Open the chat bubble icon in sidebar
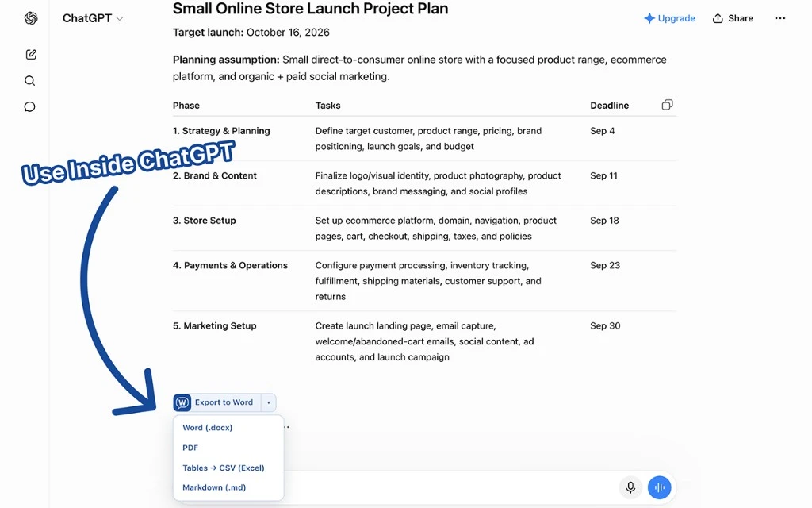812x508 pixels. [x=30, y=107]
